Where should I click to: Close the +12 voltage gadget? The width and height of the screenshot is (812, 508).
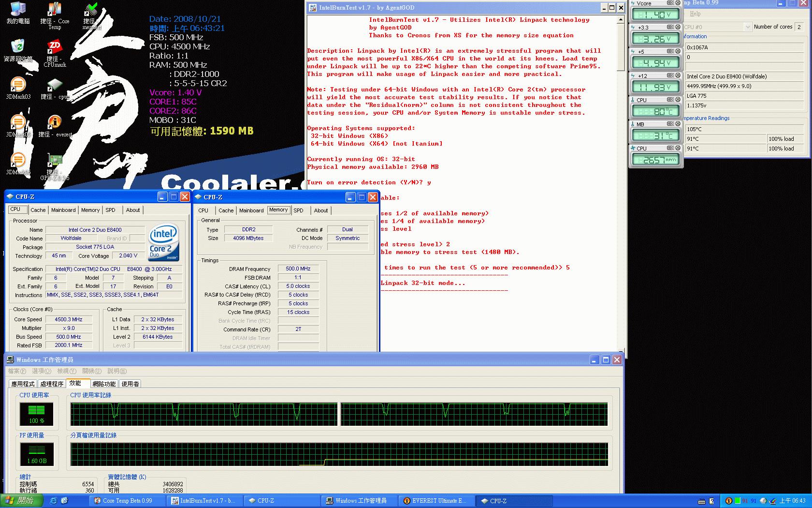678,75
